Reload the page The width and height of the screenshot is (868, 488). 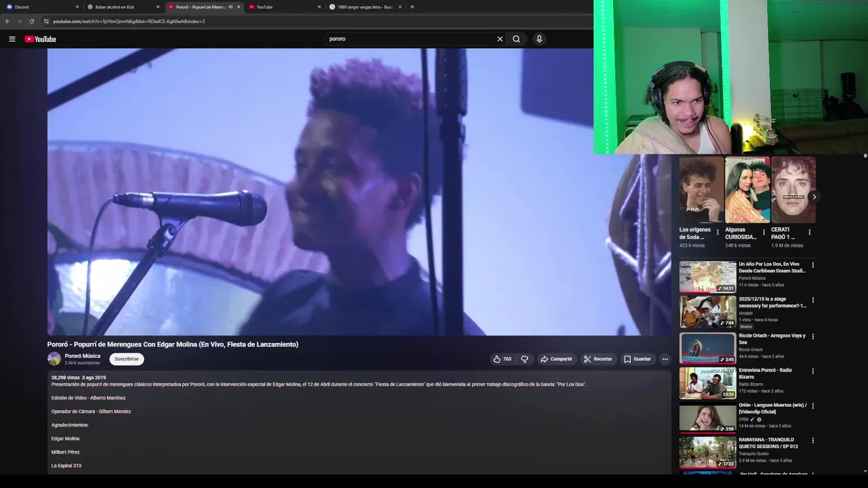[x=31, y=21]
